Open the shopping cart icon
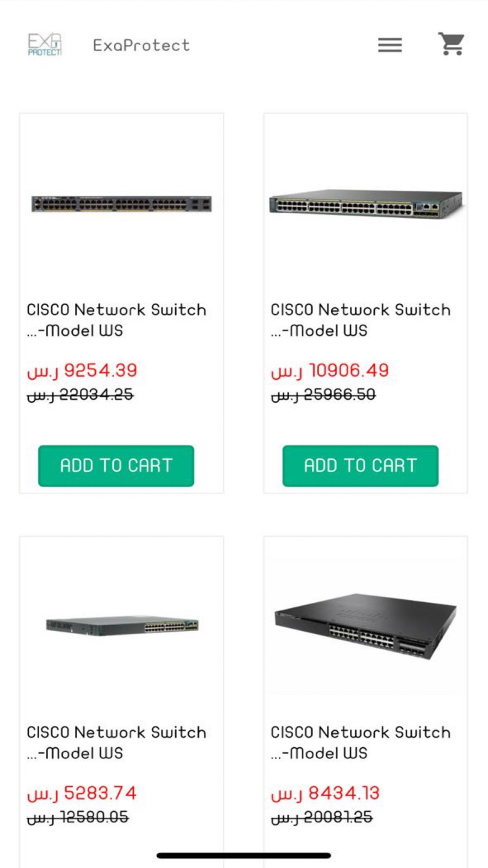This screenshot has width=488, height=868. [x=451, y=44]
